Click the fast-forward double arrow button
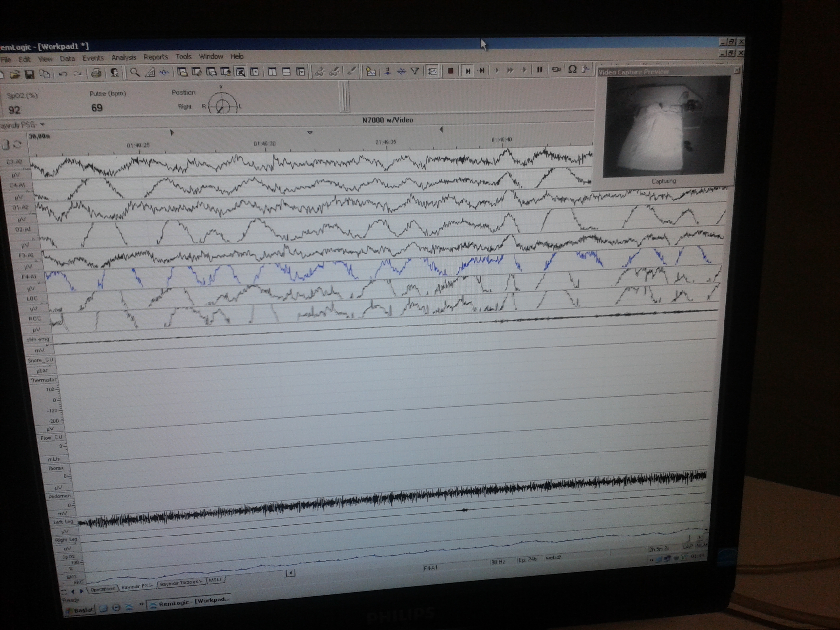This screenshot has height=630, width=840. point(510,70)
